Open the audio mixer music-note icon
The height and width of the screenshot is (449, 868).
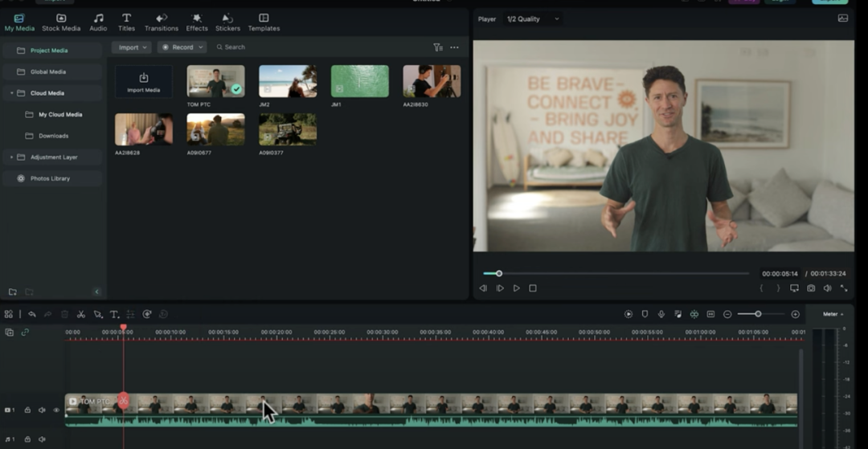pyautogui.click(x=678, y=314)
